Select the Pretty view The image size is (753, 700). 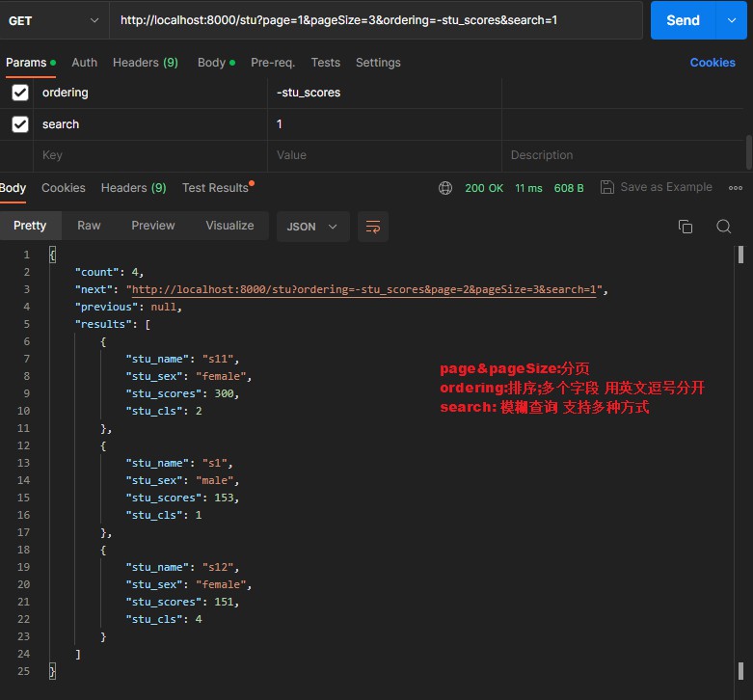(30, 226)
